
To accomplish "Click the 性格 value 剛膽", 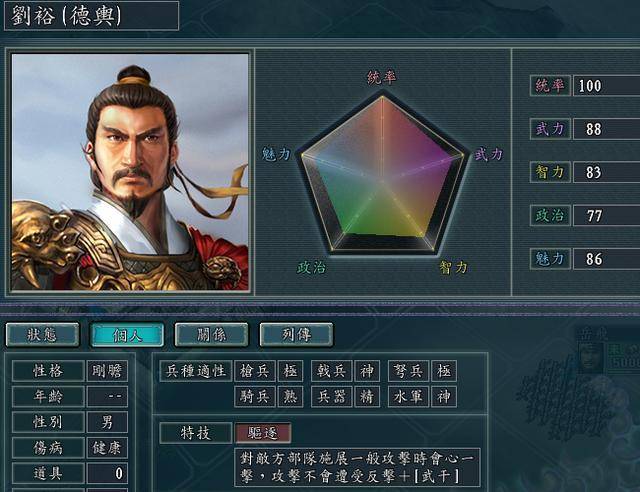I will [x=107, y=371].
